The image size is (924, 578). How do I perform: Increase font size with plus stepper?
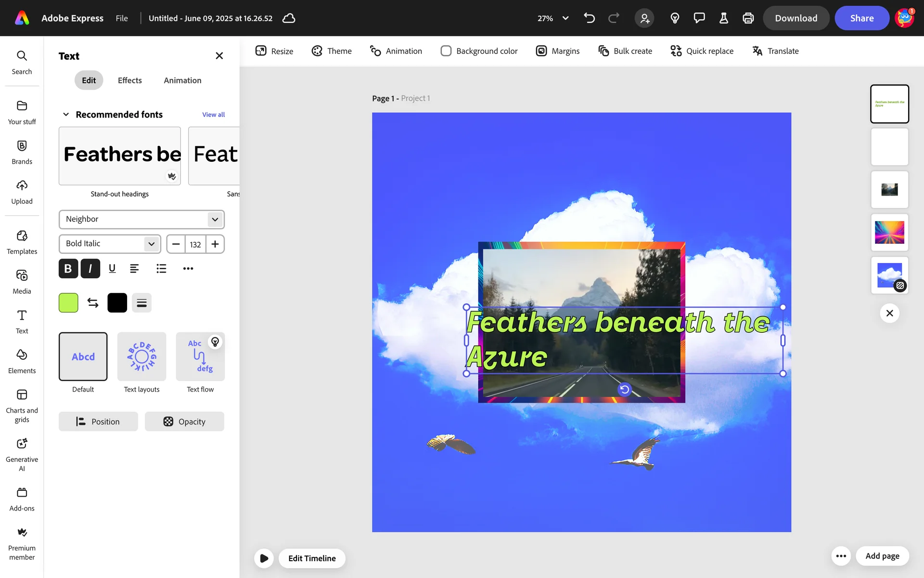coord(215,244)
